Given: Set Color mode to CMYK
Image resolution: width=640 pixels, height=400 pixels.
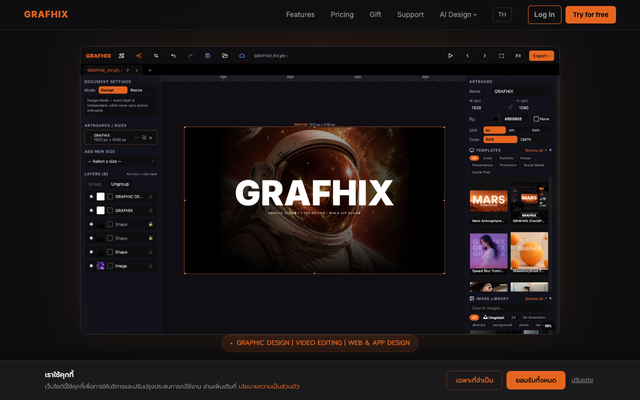Looking at the screenshot, I should click(534, 140).
